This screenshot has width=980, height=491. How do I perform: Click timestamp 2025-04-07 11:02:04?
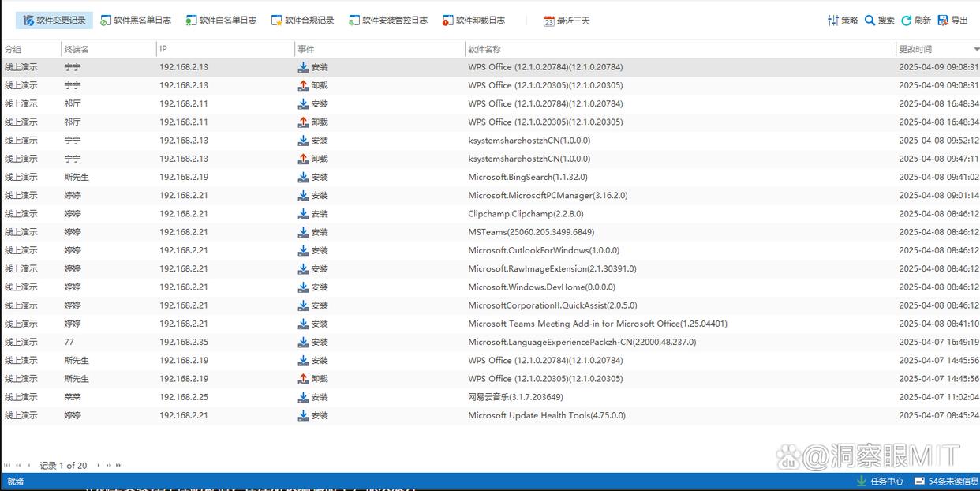(x=938, y=397)
